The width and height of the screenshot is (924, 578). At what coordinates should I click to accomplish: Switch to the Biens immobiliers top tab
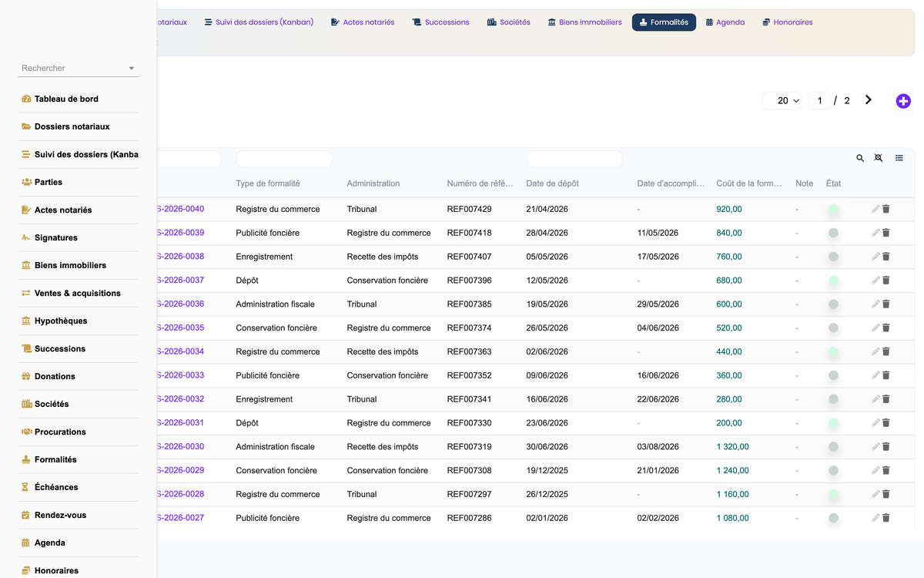[x=584, y=22]
